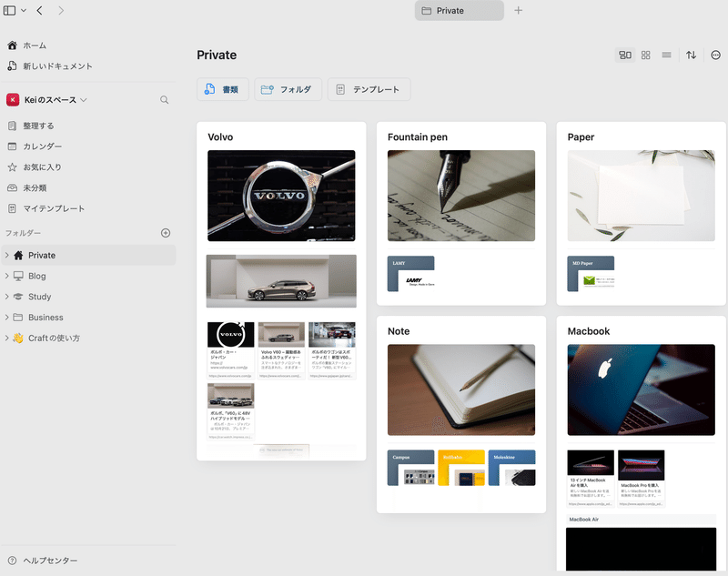Open the Volvo document card title
This screenshot has width=728, height=576.
[x=220, y=136]
